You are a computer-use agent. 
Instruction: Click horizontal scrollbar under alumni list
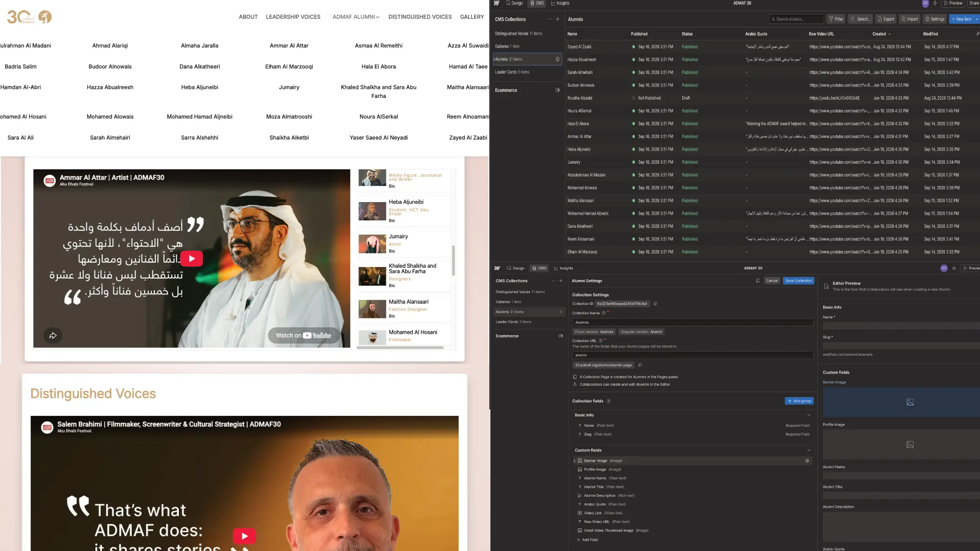point(400,348)
